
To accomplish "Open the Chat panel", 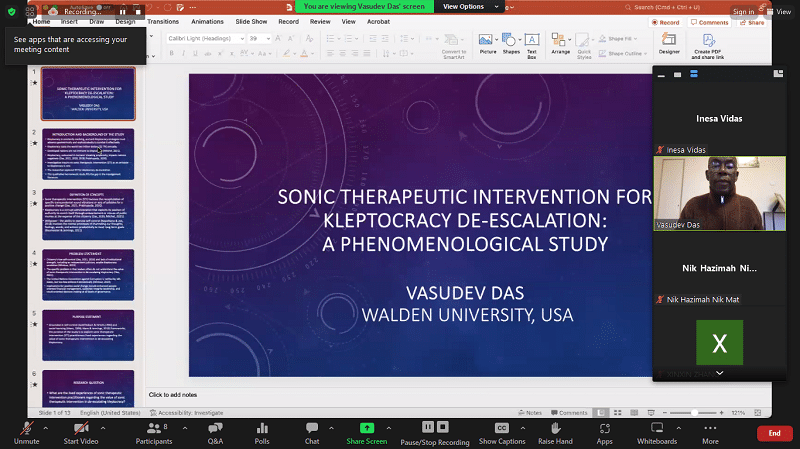I will click(311, 427).
